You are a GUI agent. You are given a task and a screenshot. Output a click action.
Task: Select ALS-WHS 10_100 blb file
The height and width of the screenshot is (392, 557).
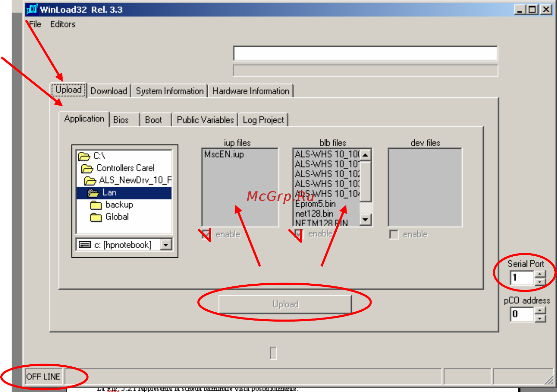[x=327, y=154]
